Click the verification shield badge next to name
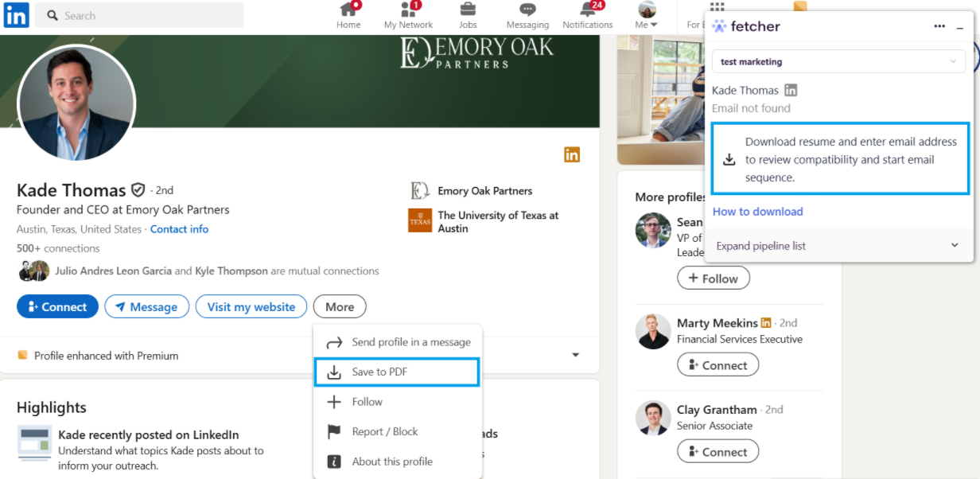Viewport: 980px width, 479px height. (x=138, y=190)
